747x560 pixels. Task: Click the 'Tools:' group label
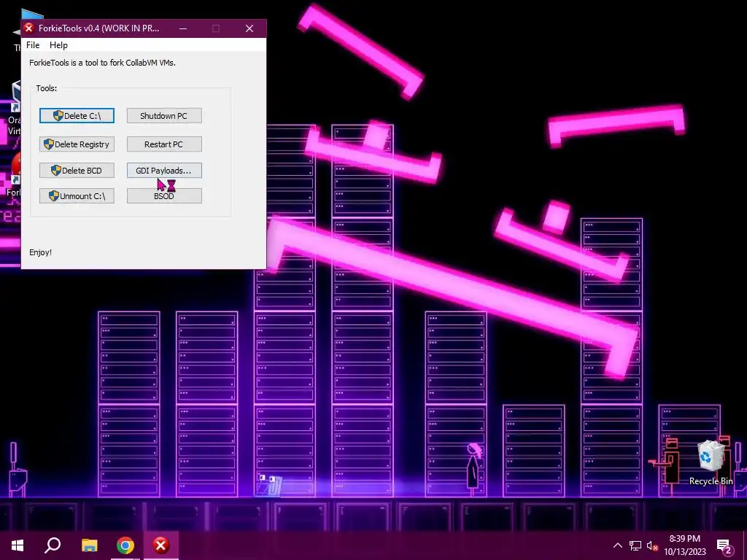[x=46, y=88]
